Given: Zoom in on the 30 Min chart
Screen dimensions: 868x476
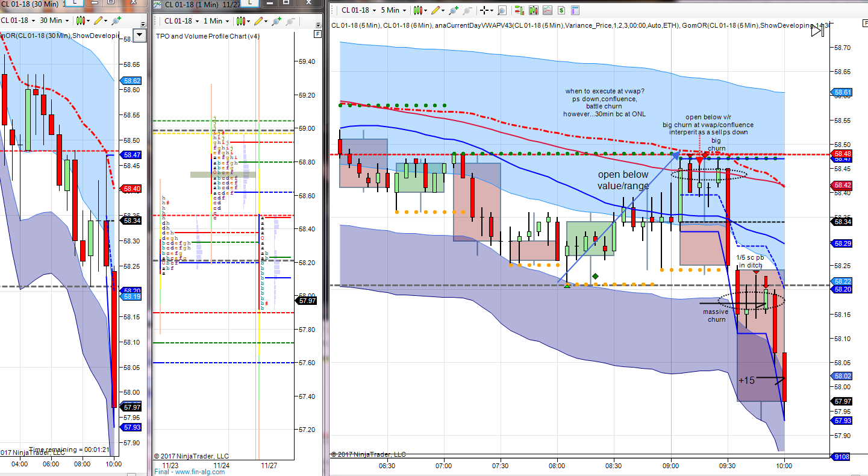Looking at the screenshot, I should coord(115,20).
